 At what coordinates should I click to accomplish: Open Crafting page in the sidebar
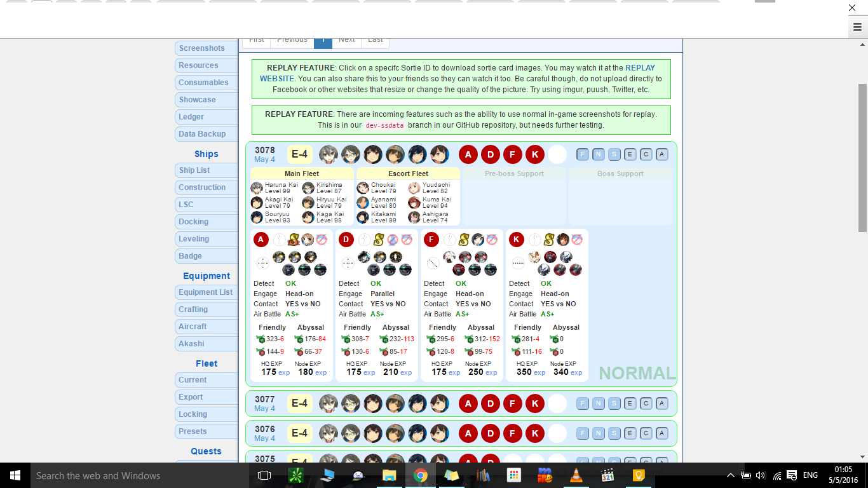tap(207, 309)
